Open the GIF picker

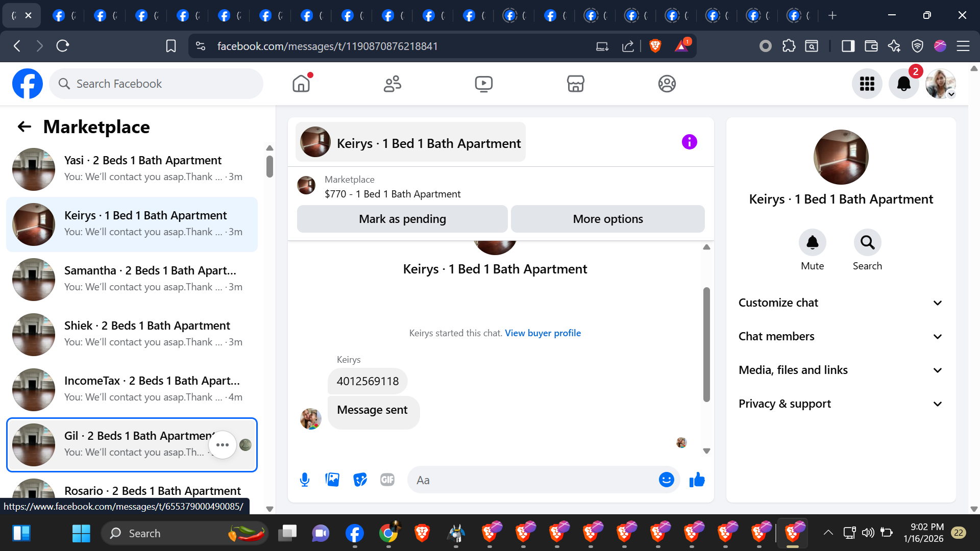point(387,480)
